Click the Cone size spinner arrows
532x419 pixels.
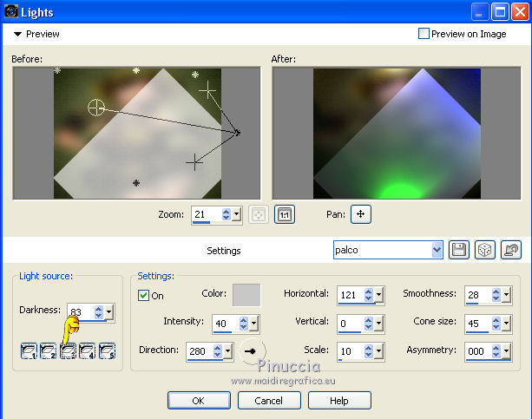(x=496, y=324)
